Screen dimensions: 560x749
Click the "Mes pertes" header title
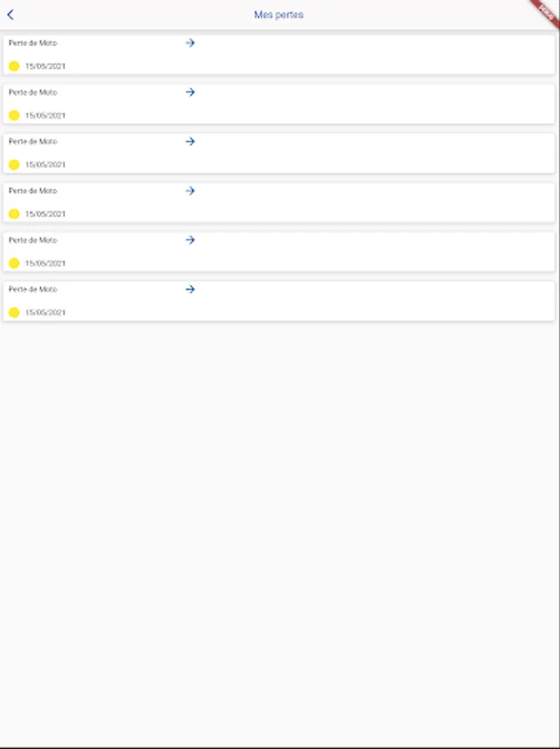(279, 15)
